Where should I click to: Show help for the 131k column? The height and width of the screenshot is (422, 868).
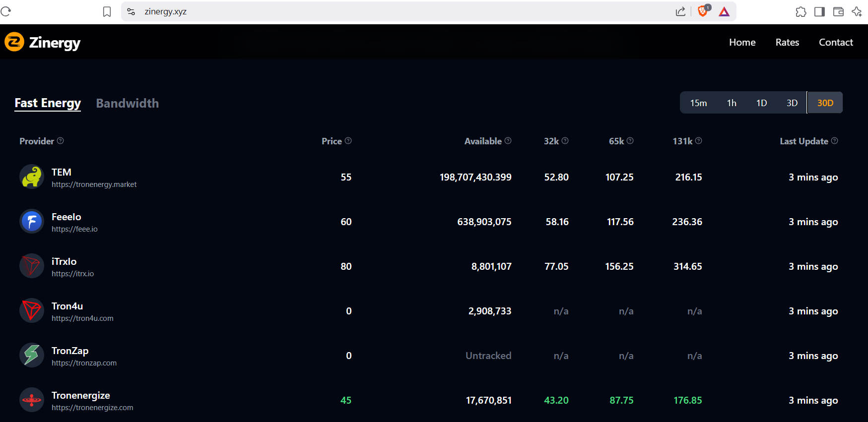click(698, 141)
